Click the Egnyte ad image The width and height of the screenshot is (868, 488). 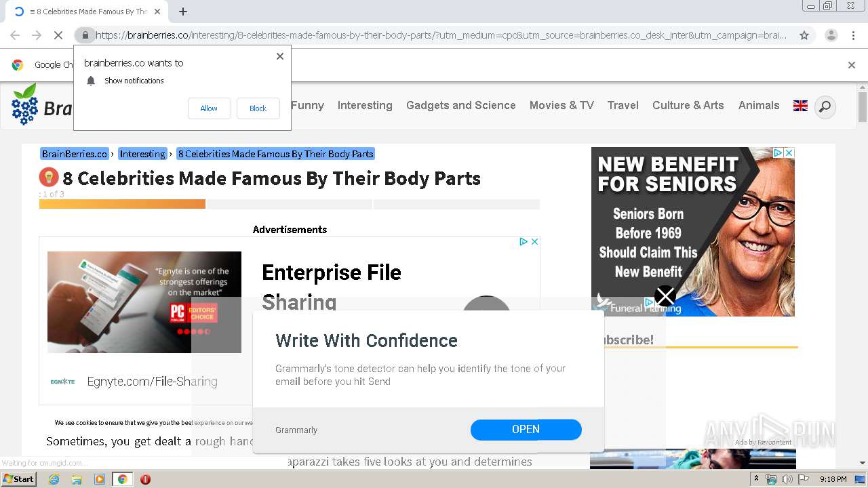(x=144, y=302)
